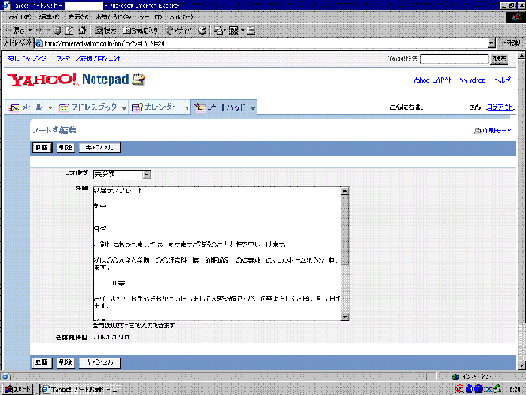Click the top Cancel button
The width and height of the screenshot is (526, 395).
point(100,147)
